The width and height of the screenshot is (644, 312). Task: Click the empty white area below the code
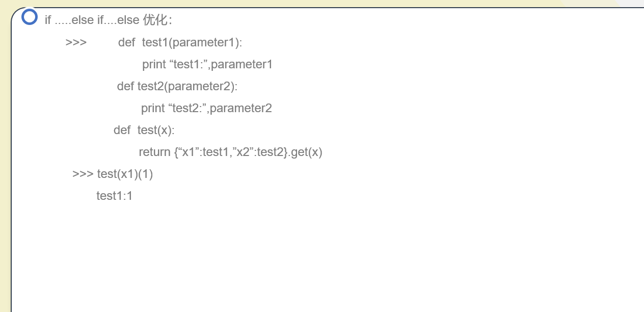tap(326, 255)
